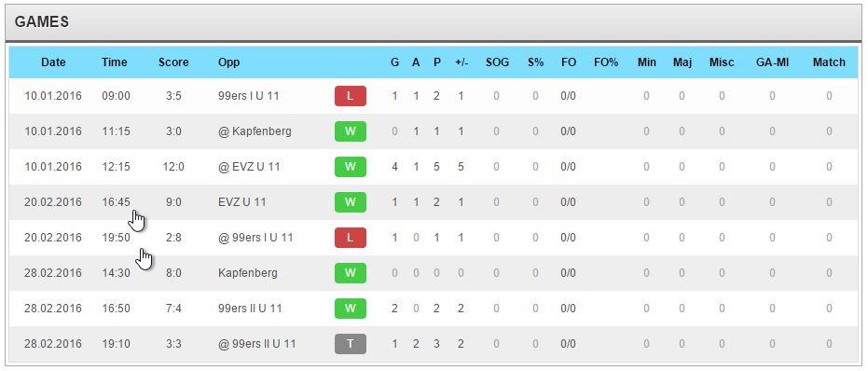Image resolution: width=868 pixels, height=371 pixels.
Task: Sort by the Score column header
Action: (x=173, y=62)
